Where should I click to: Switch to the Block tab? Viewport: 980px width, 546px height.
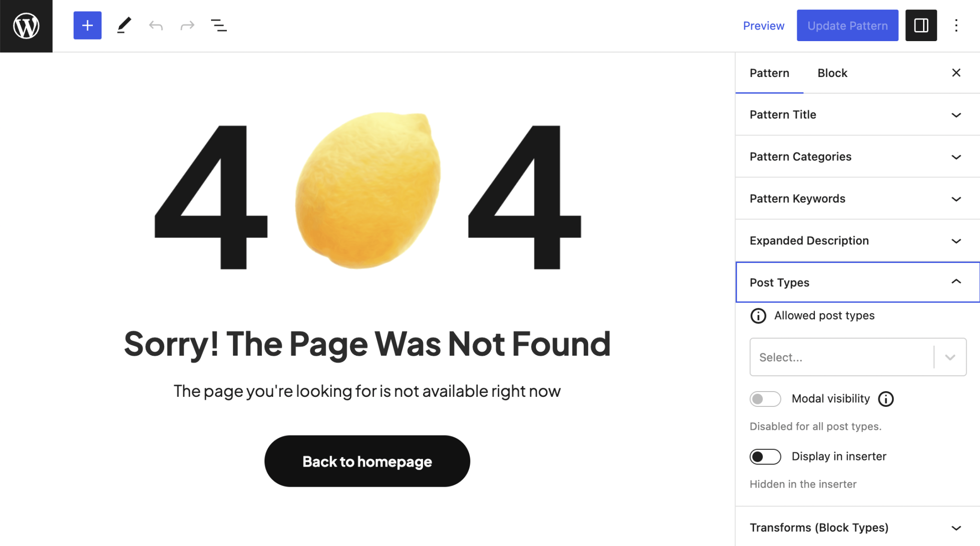[832, 73]
